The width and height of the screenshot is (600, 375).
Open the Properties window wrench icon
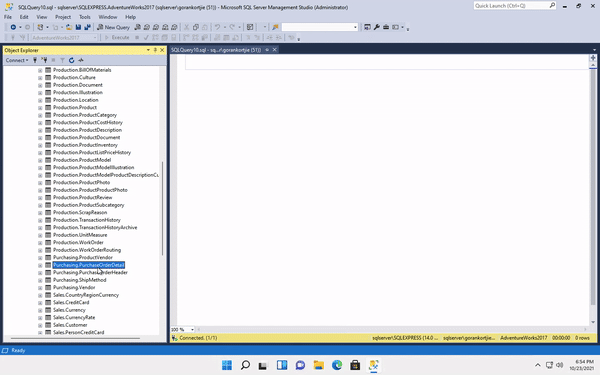tap(377, 27)
